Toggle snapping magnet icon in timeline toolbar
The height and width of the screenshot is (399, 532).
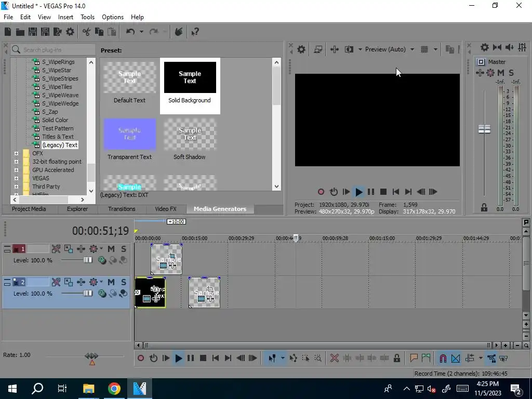pos(443,358)
